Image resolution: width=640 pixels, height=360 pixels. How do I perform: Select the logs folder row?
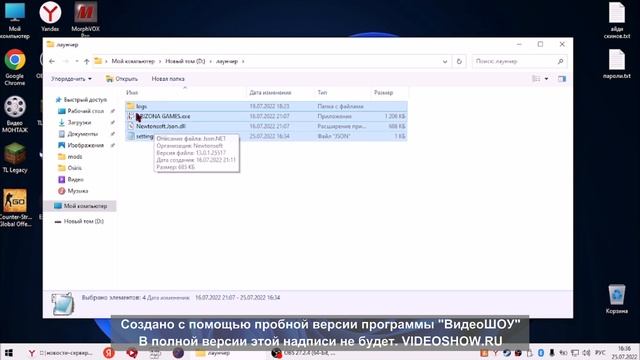pos(266,106)
